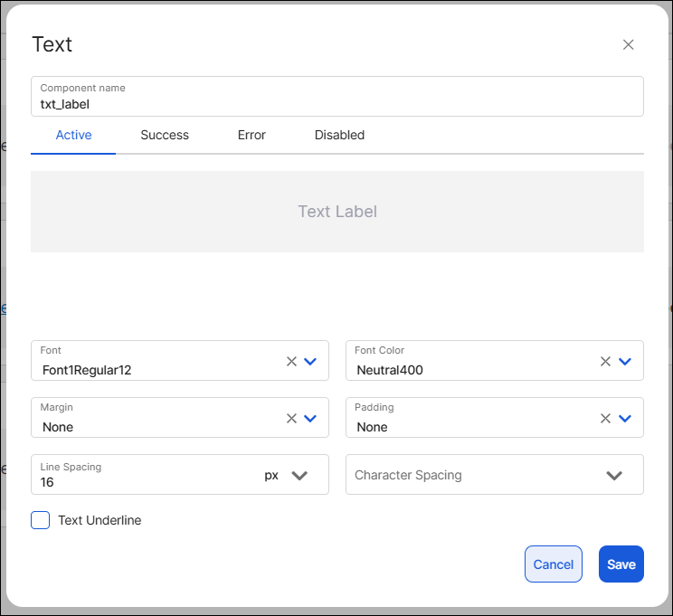
Task: Switch to the Success tab
Action: pyautogui.click(x=165, y=135)
